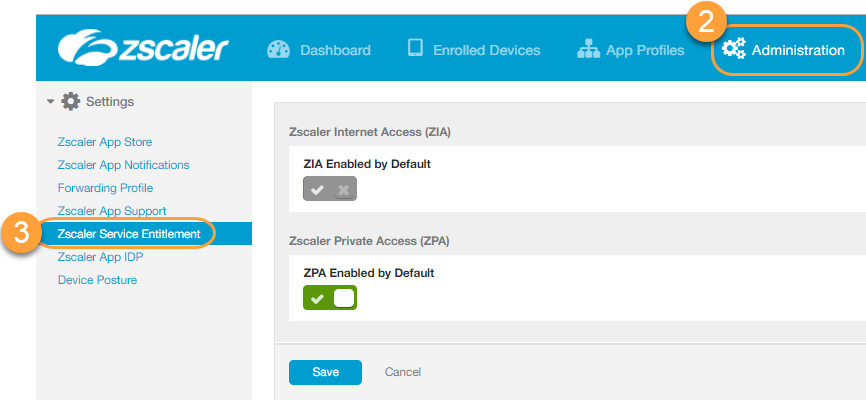Click the App Profiles hierarchy icon

click(589, 49)
